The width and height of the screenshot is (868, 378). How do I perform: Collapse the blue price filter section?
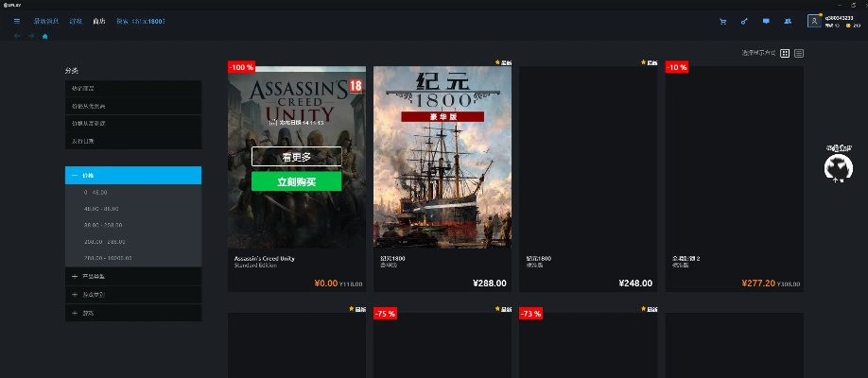tap(133, 175)
